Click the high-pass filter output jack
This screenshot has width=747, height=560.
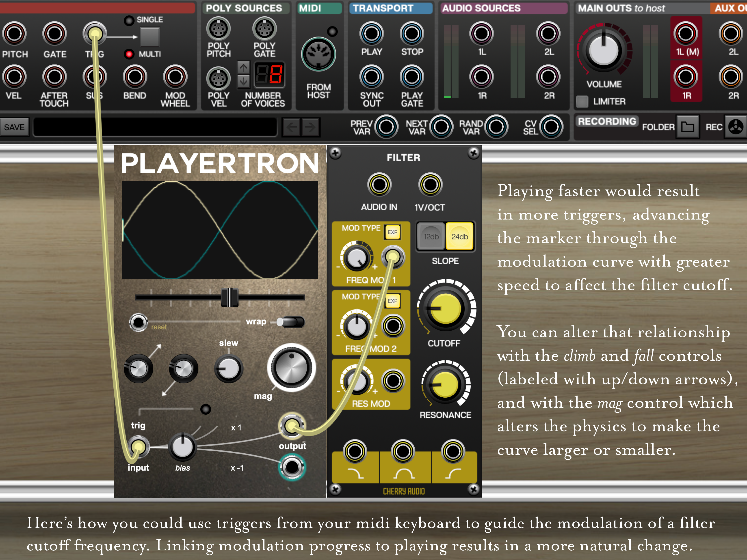453,451
